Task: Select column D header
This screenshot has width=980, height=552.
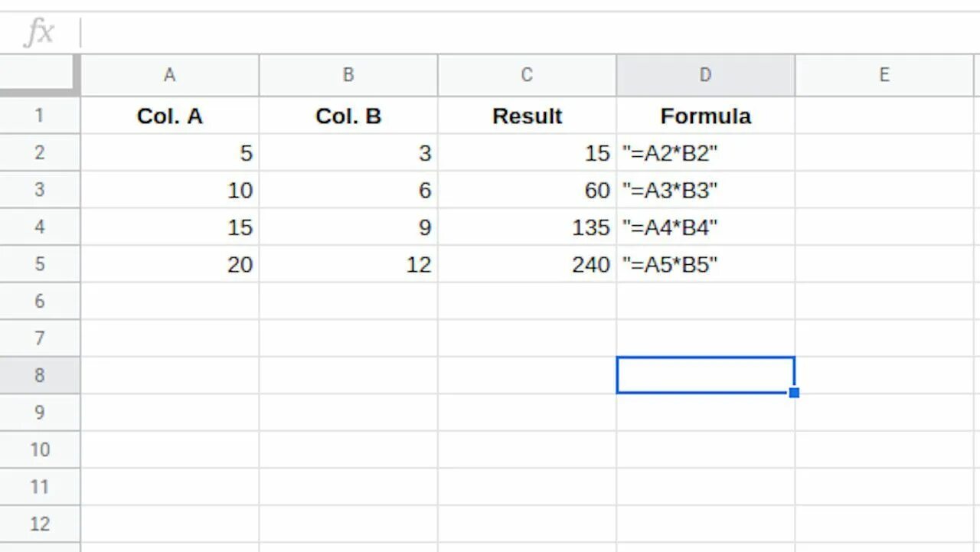Action: [x=705, y=75]
